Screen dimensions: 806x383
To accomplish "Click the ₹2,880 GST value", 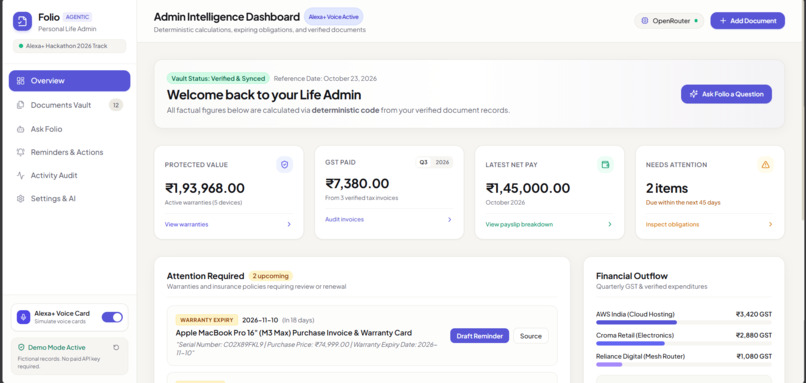I will point(754,335).
